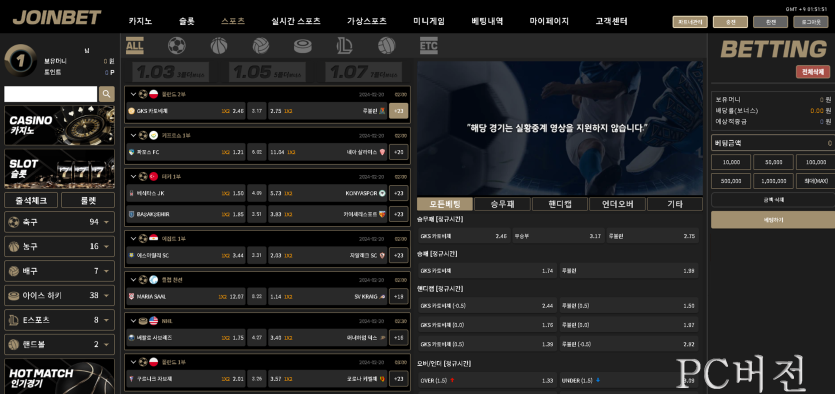The image size is (835, 394).
Task: Select the ALL sports filter icon
Action: tap(134, 46)
